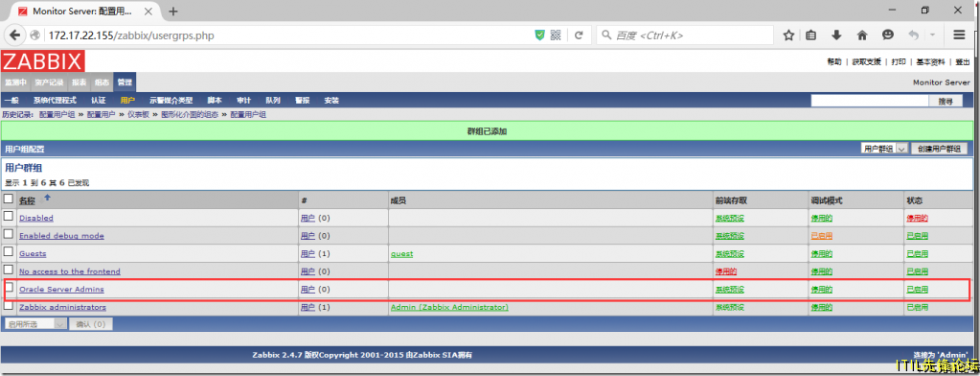Select the 管理 main menu tab
This screenshot has height=376, width=980.
[x=125, y=82]
